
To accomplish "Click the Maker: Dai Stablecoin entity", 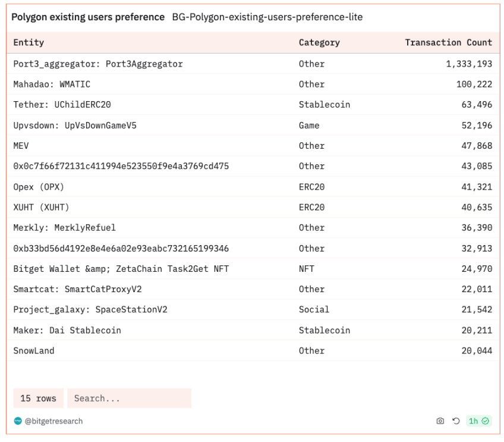I will tap(67, 330).
